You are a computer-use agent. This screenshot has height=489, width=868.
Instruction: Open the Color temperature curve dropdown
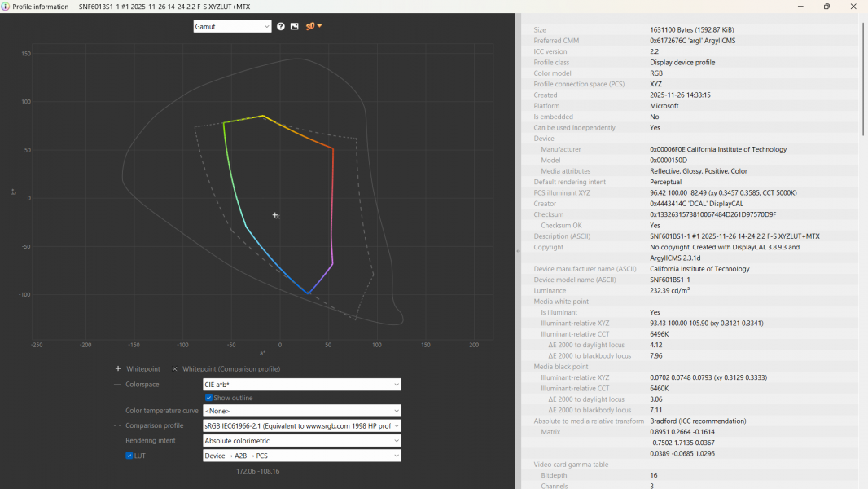point(301,412)
